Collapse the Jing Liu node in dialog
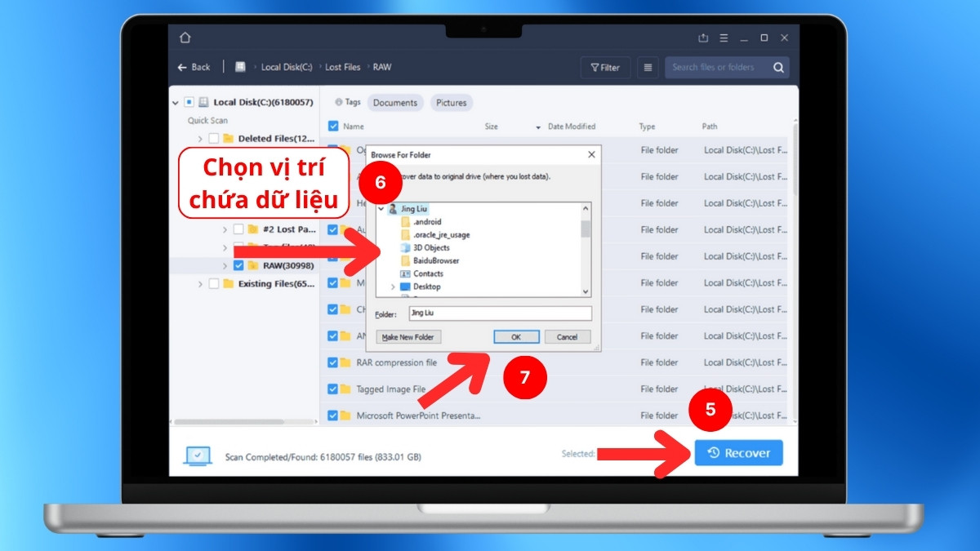Viewport: 980px width, 551px height. coord(381,209)
